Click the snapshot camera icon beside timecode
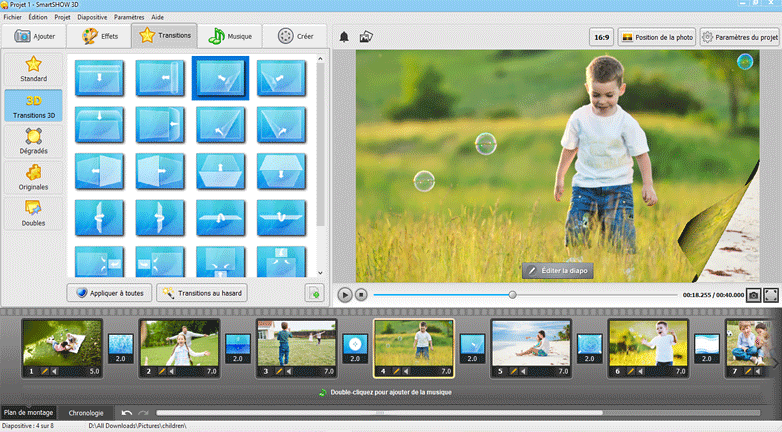 tap(752, 295)
